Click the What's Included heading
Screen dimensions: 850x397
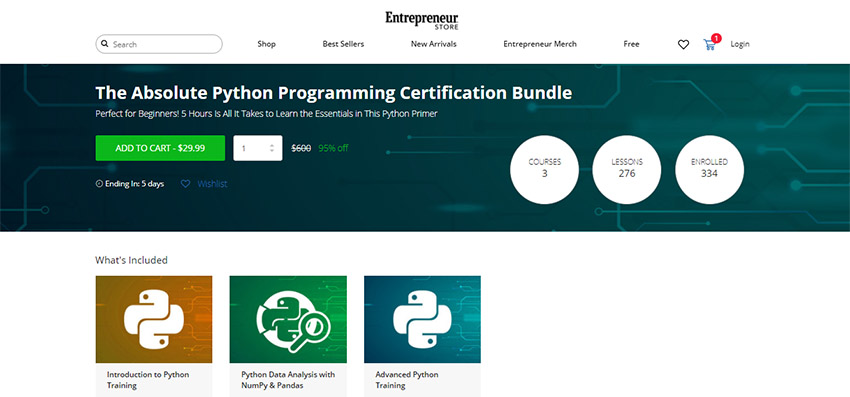pos(131,260)
